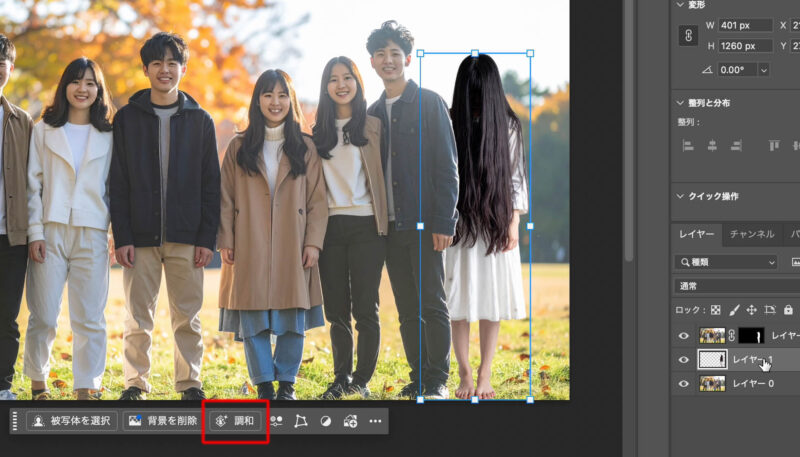Click the align left edges icon

(x=688, y=146)
